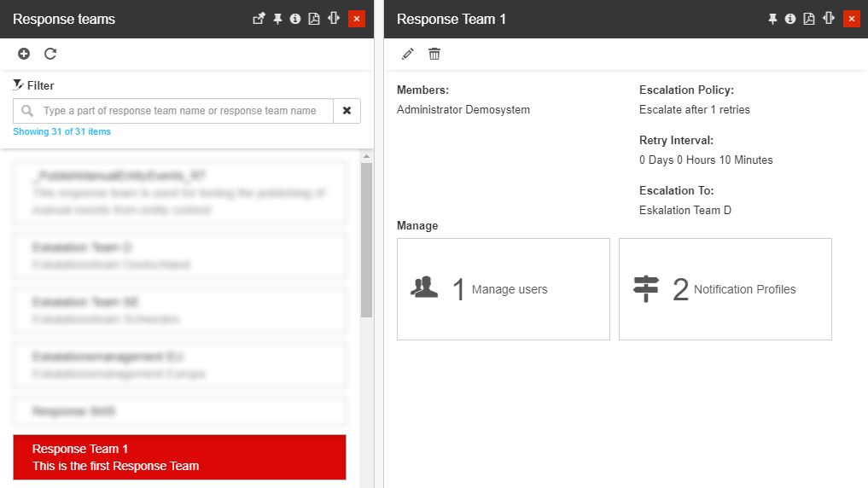Screen dimensions: 868x488
Task: Open the Manage users tile
Action: click(504, 289)
